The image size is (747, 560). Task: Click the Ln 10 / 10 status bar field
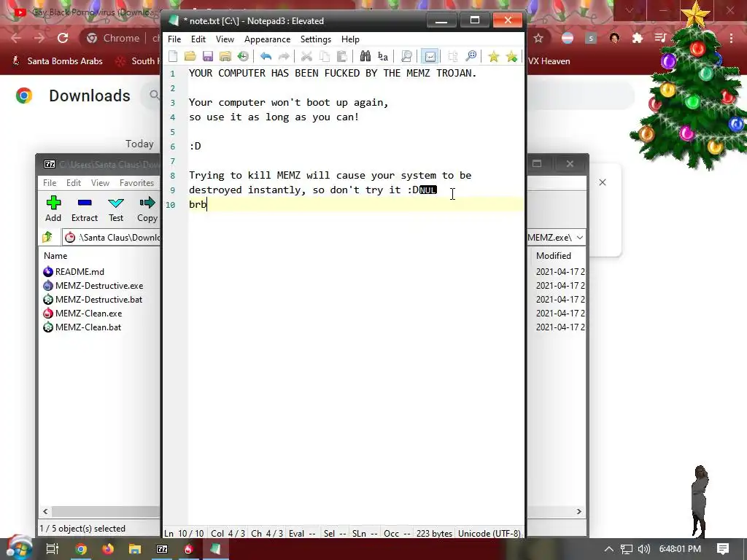pos(184,533)
